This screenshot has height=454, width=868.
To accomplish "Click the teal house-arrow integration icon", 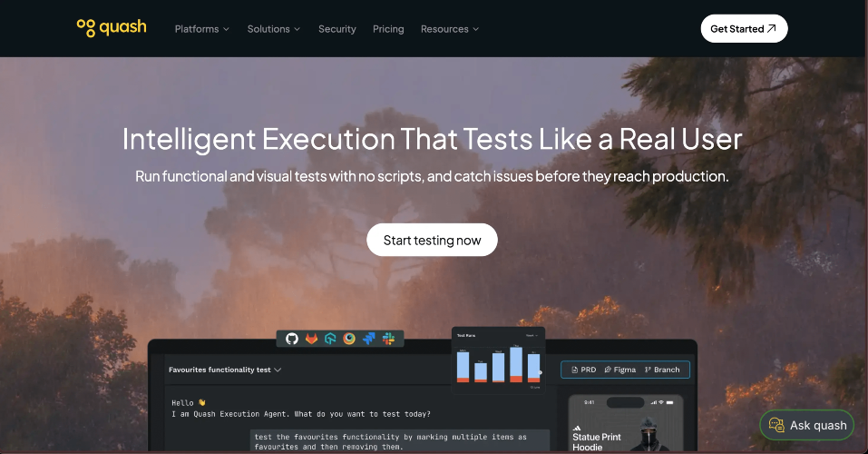I will point(330,338).
